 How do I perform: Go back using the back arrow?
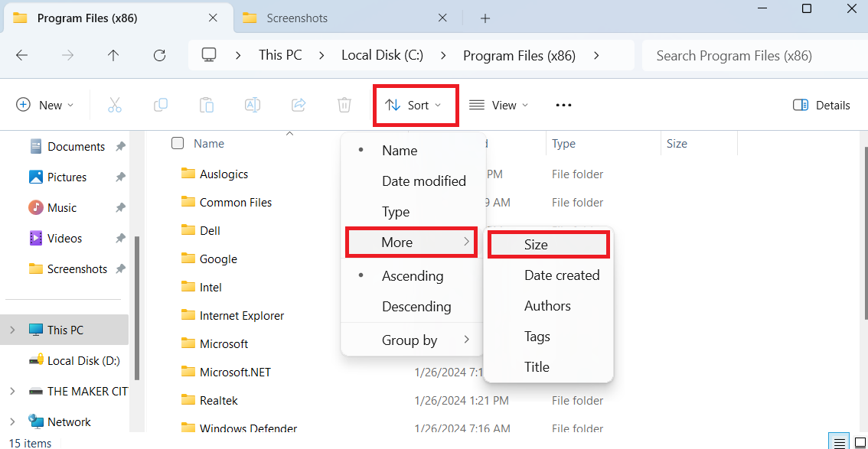[21, 55]
